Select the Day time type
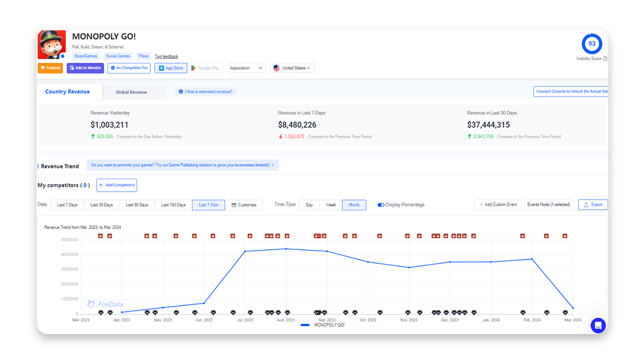The image size is (644, 363). [309, 205]
